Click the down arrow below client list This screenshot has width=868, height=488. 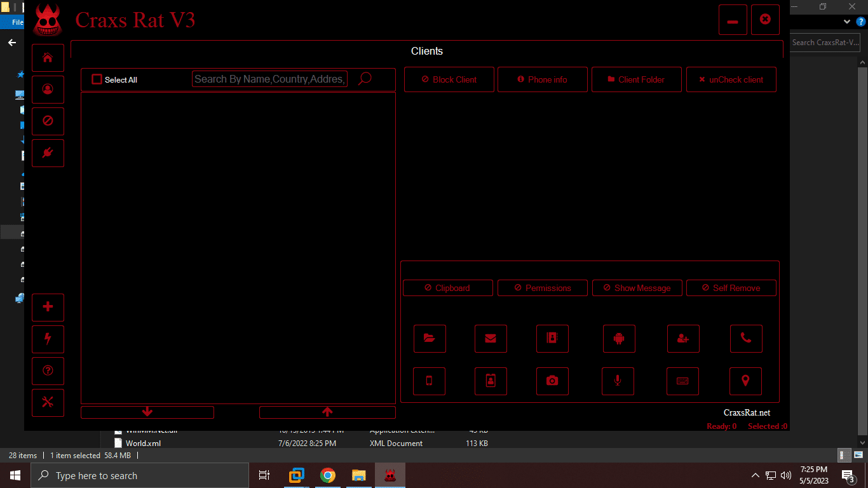[x=147, y=412]
